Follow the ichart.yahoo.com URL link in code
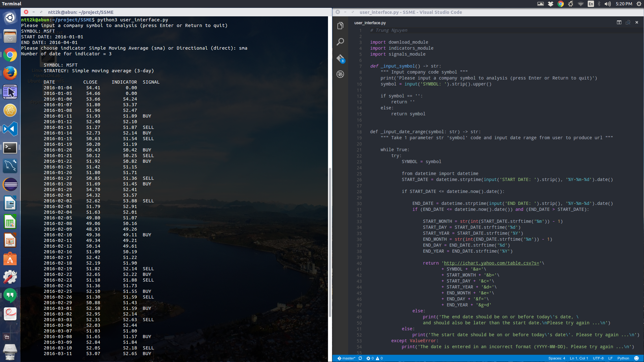The width and height of the screenshot is (644, 362). click(491, 263)
